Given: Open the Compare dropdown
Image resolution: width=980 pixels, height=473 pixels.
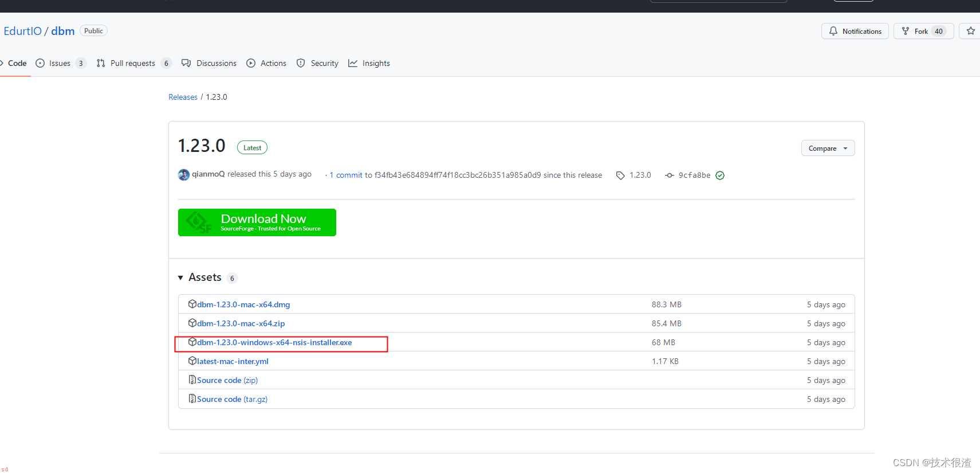Looking at the screenshot, I should pyautogui.click(x=828, y=148).
